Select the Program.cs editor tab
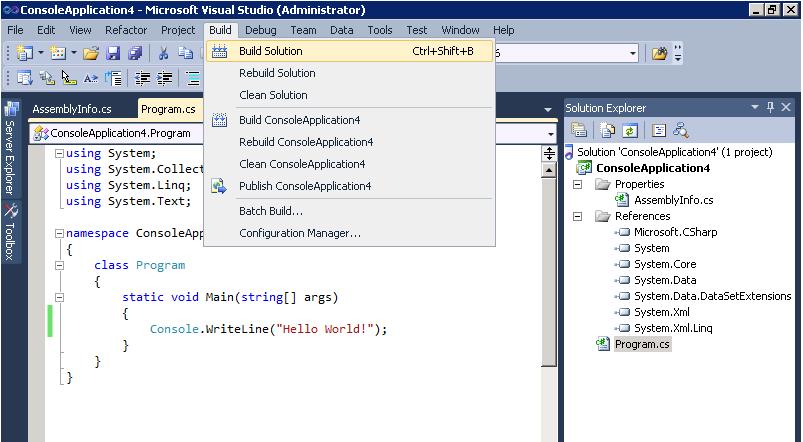This screenshot has width=803, height=442. click(x=168, y=109)
